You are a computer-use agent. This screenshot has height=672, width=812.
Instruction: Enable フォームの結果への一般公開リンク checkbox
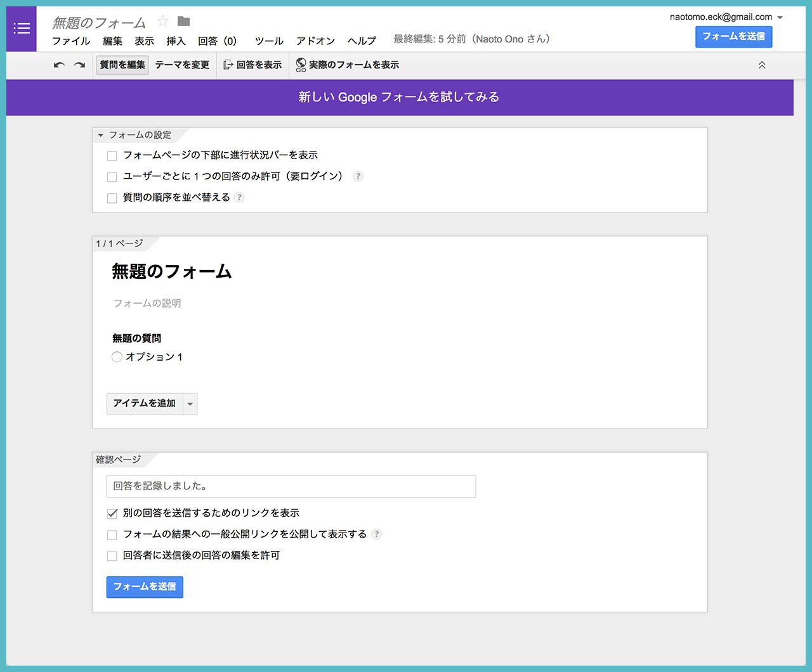(112, 534)
